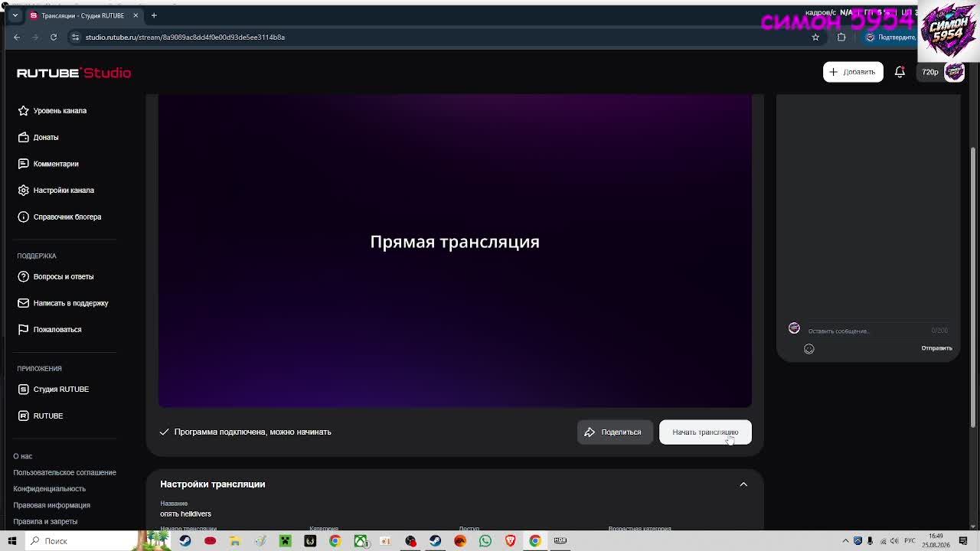Open WhatsApp from the taskbar
980x551 pixels.
coord(485,541)
